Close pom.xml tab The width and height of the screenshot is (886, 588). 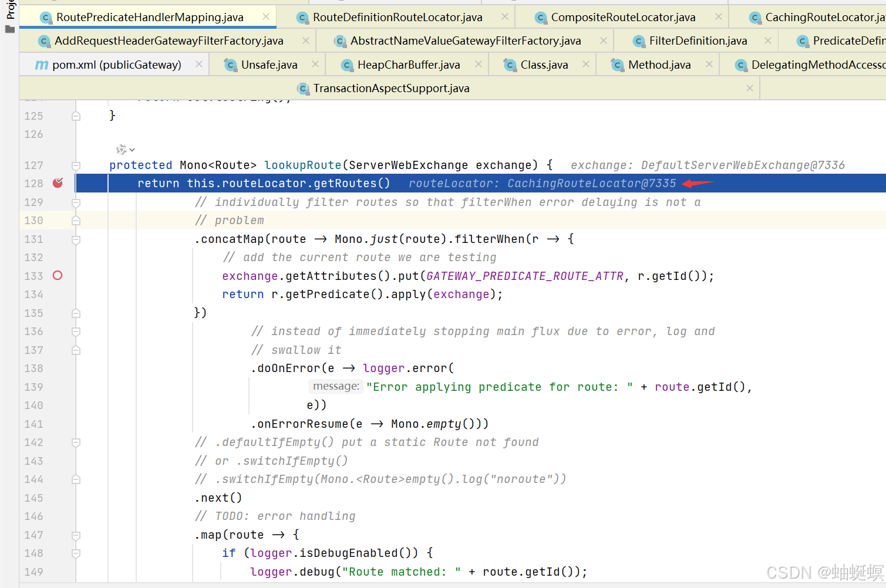[199, 63]
